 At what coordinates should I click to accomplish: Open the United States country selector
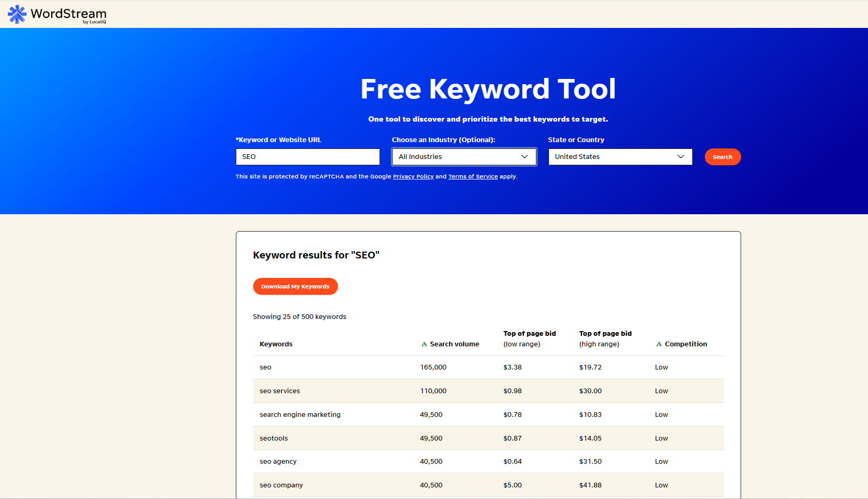pos(620,156)
